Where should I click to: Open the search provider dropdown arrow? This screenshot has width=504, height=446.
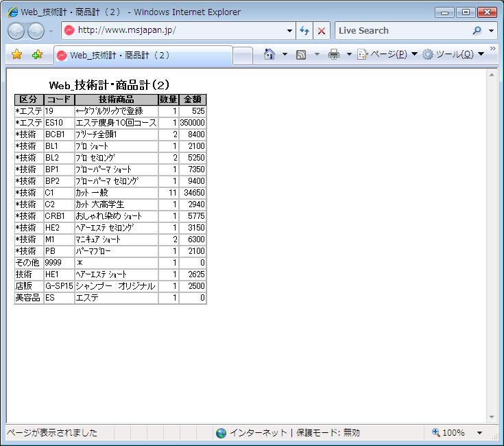(491, 31)
